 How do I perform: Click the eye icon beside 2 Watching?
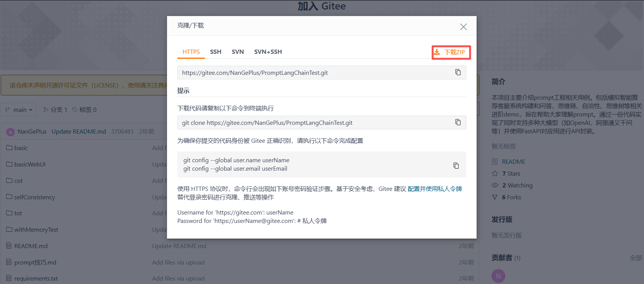(495, 185)
